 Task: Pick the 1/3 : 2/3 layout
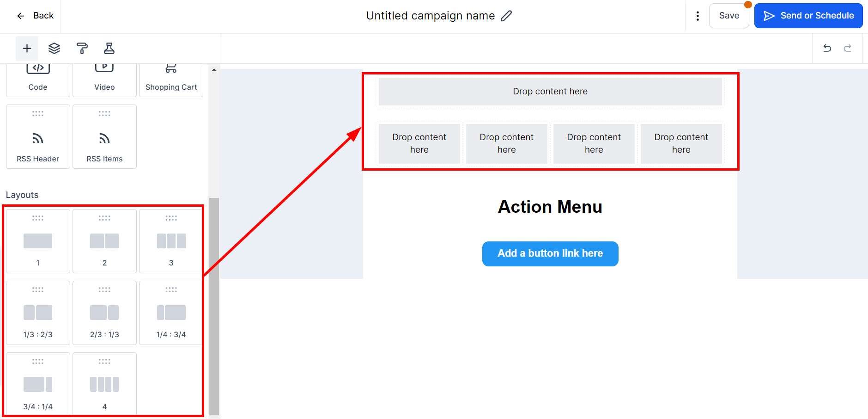[x=38, y=313]
